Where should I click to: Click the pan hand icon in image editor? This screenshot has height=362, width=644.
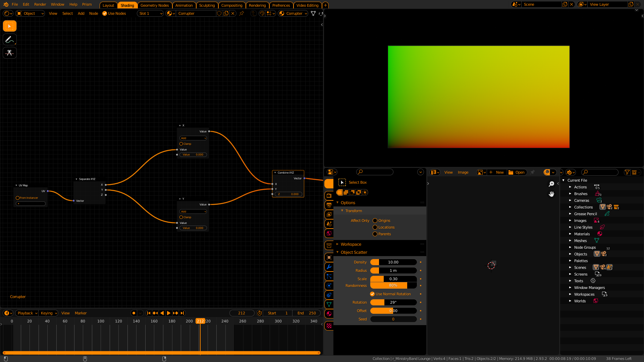551,194
